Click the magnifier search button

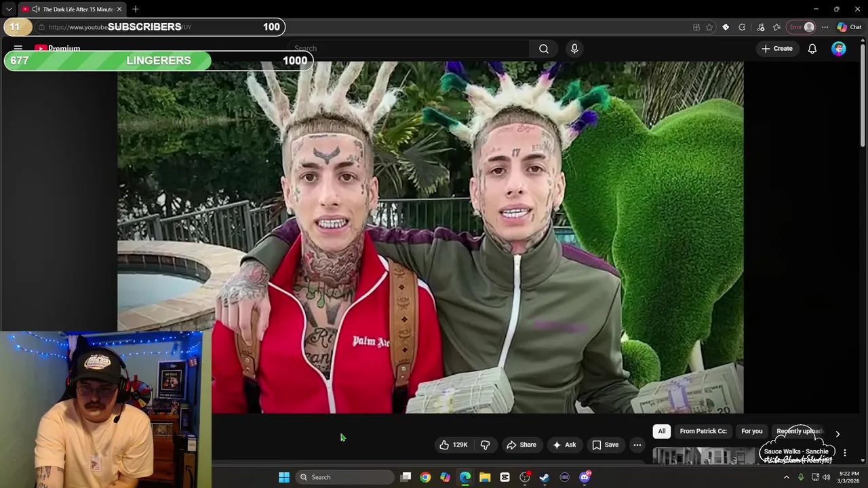(544, 48)
